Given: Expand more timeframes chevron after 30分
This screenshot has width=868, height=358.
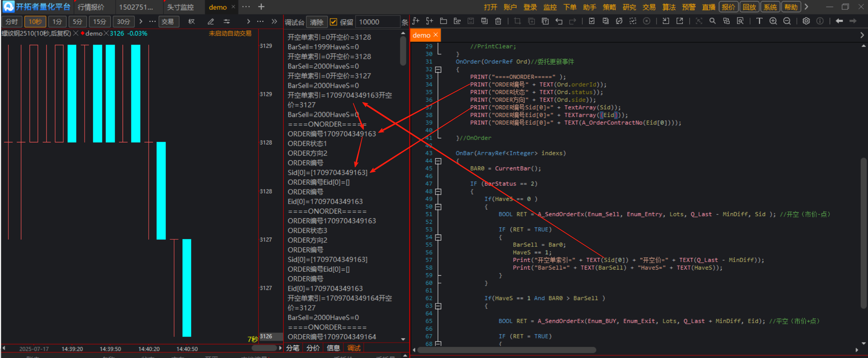Looking at the screenshot, I should (x=141, y=22).
